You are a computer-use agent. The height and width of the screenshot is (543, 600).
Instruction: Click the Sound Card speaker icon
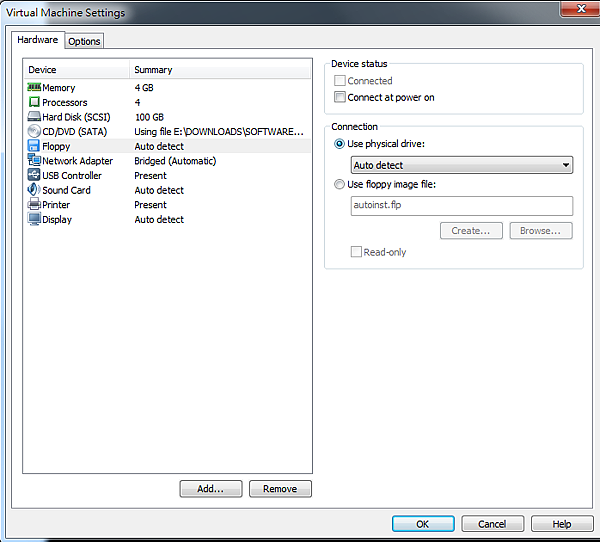[34, 189]
